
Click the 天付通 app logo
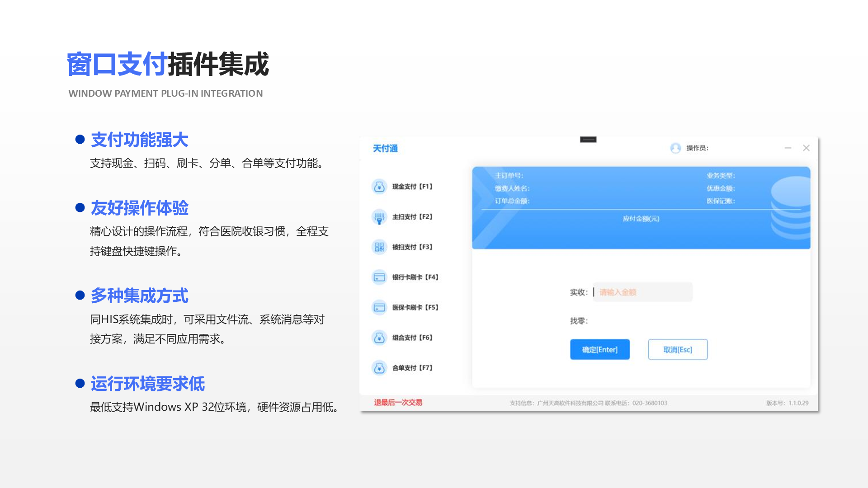tap(385, 148)
